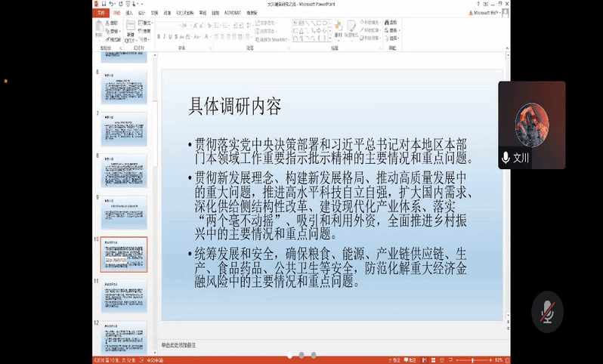
Task: Click the muted microphone button
Action: click(x=546, y=312)
